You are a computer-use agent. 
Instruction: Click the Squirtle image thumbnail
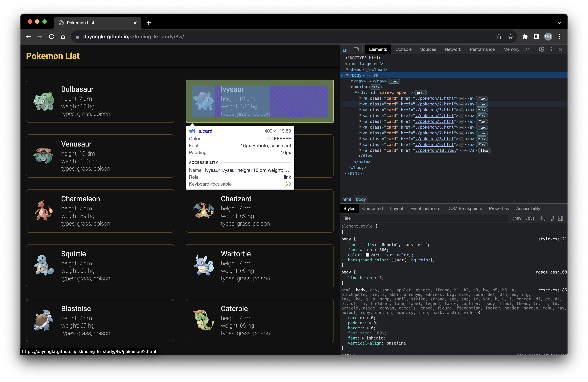point(44,266)
